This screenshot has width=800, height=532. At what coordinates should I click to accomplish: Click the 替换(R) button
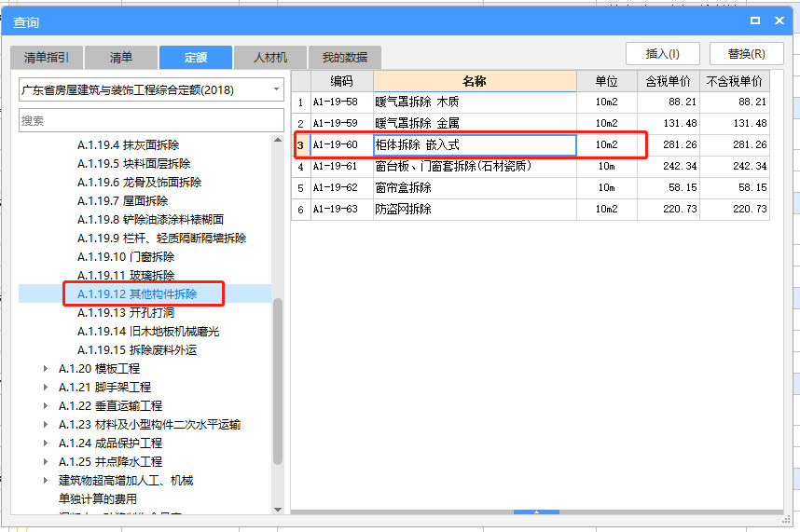click(747, 53)
